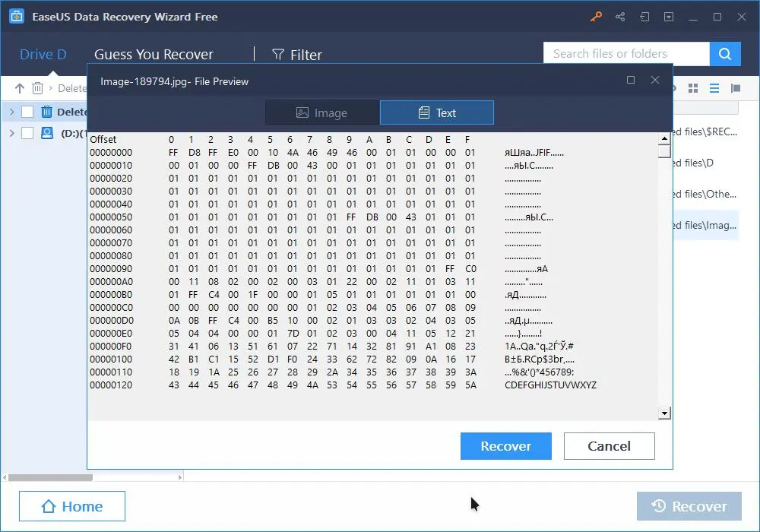
Task: Click the up arrow navigation icon
Action: pos(20,88)
